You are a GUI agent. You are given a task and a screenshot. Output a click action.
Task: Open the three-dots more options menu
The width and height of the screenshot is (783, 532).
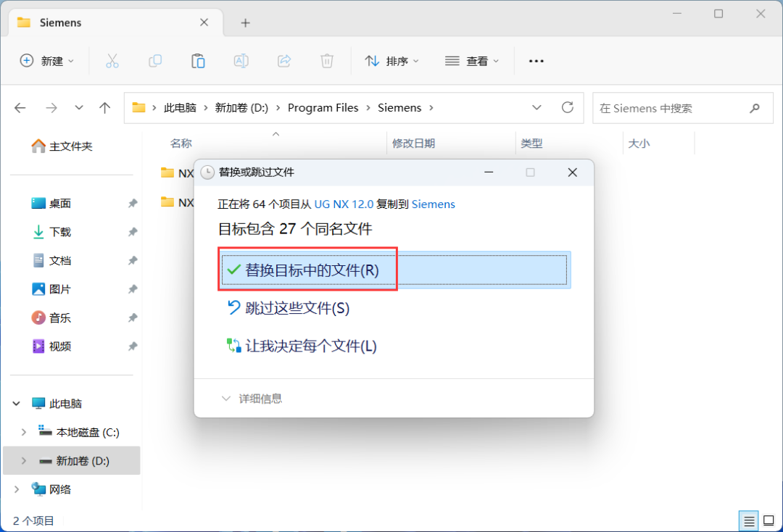[536, 61]
